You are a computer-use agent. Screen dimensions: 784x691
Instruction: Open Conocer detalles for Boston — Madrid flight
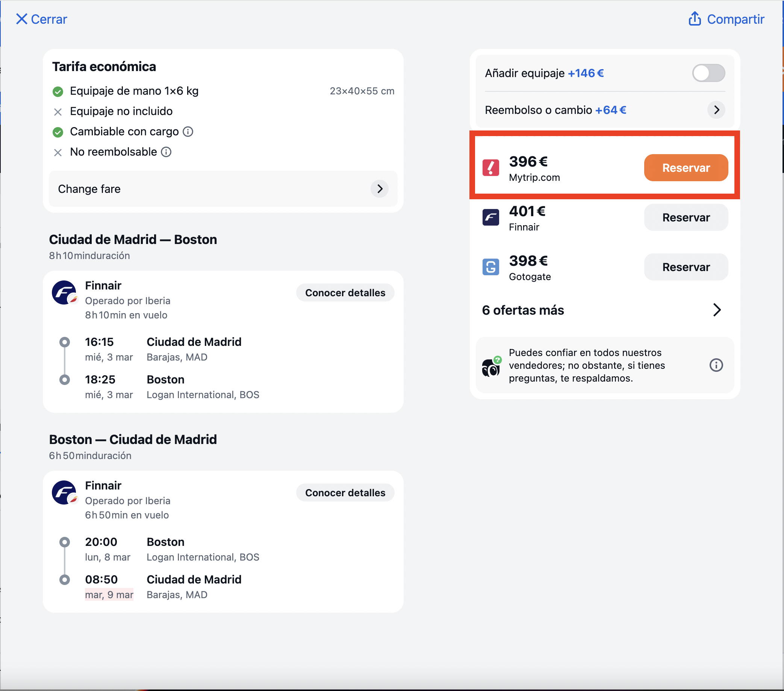(345, 492)
